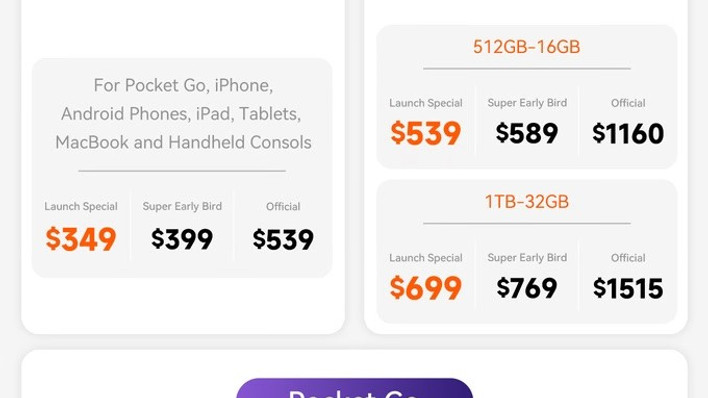The width and height of the screenshot is (708, 398).
Task: Click the For Pocket Go, iPhone text line
Action: coord(183,85)
